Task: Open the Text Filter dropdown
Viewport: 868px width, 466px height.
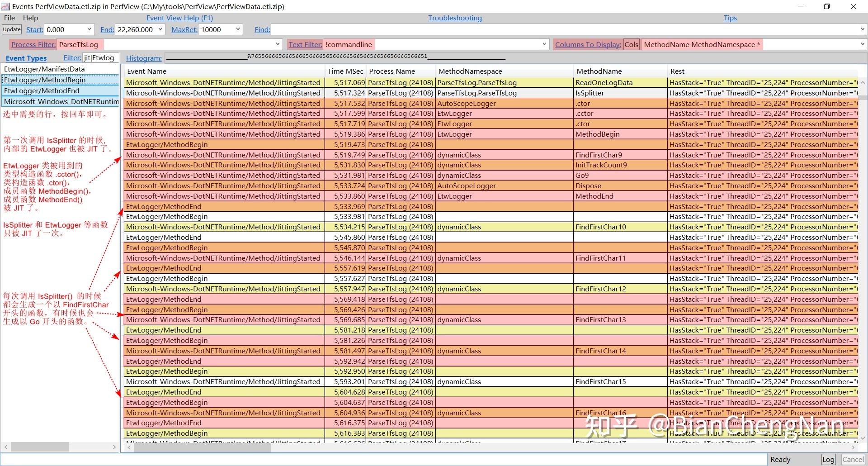Action: (544, 44)
